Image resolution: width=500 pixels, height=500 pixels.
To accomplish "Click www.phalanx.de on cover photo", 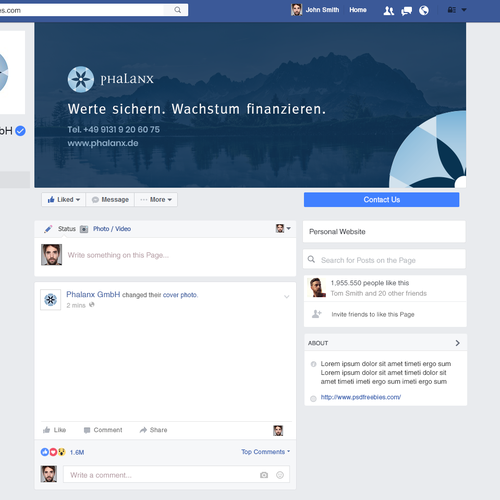I will (x=103, y=143).
